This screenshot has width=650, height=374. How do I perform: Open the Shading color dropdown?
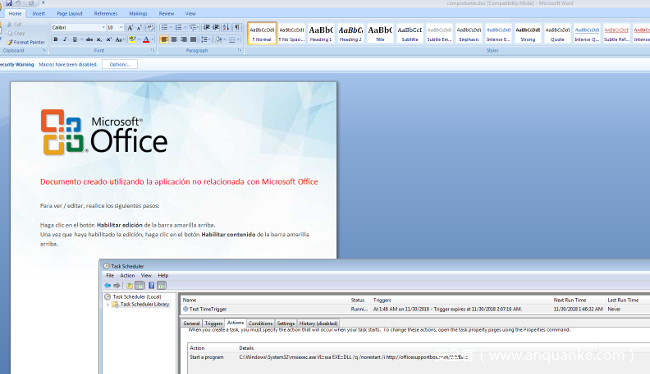coord(224,40)
